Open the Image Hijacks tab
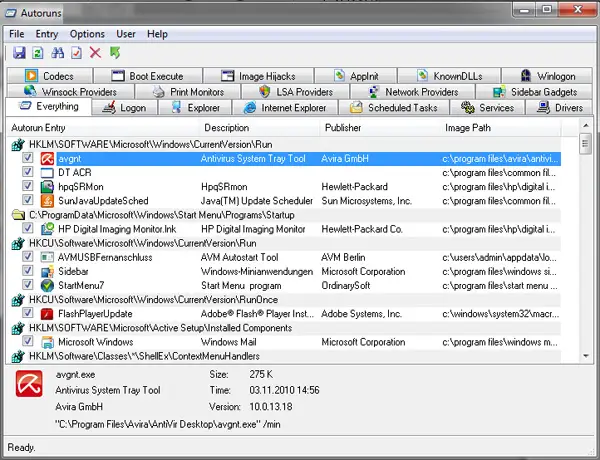600x460 pixels. coord(259,76)
